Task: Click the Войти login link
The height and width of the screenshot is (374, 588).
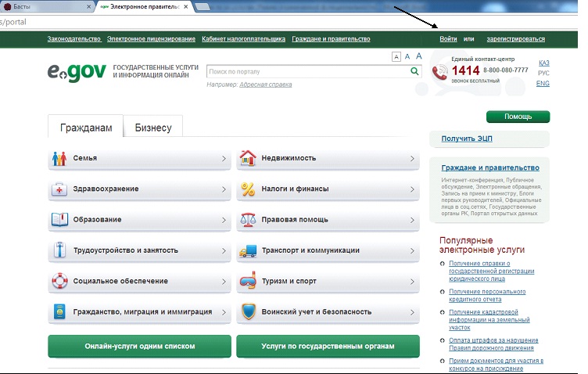Action: tap(448, 39)
